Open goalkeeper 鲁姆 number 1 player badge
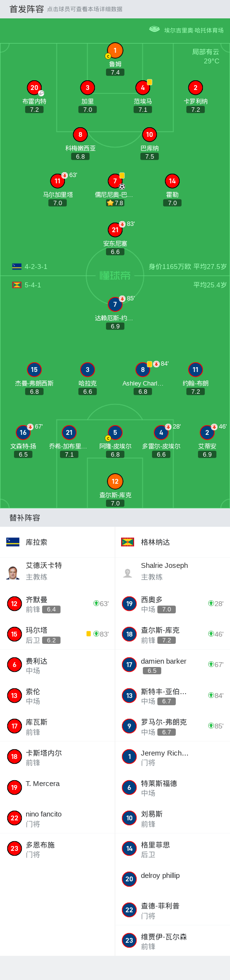The width and height of the screenshot is (230, 980). pos(115,50)
